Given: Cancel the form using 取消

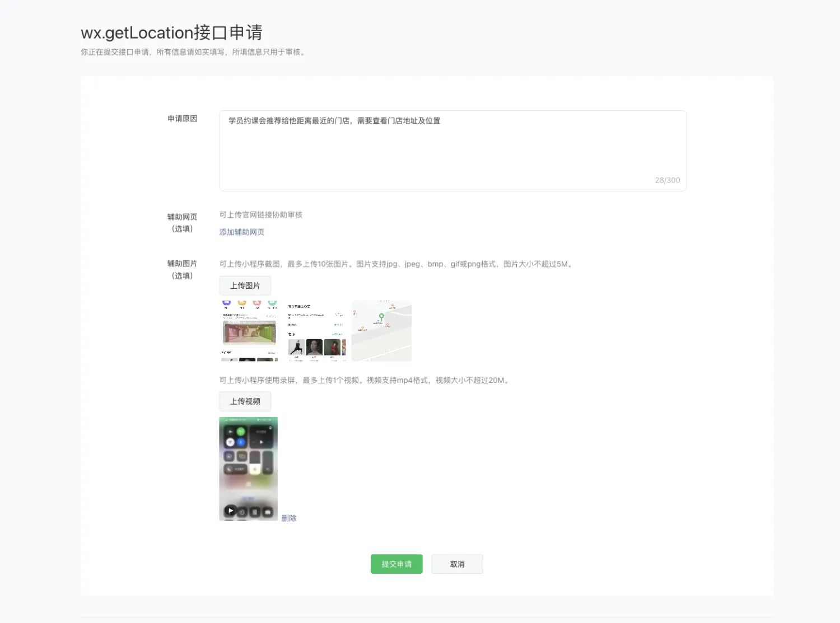Looking at the screenshot, I should (x=457, y=564).
